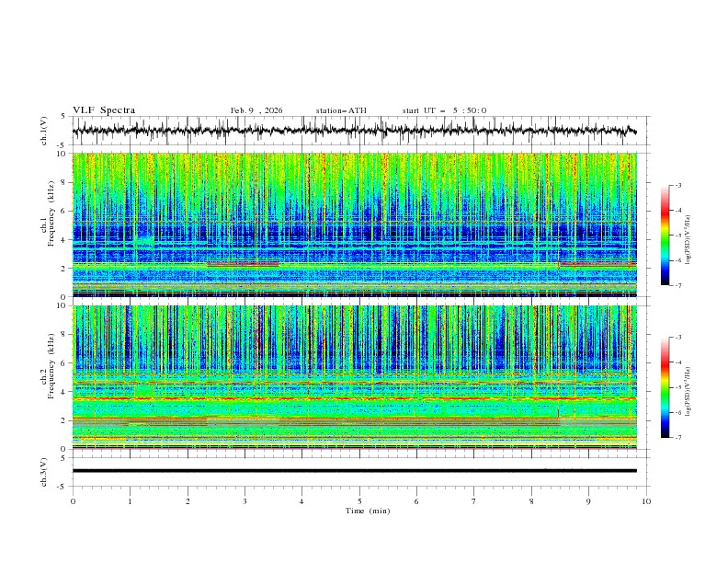Click the ch.1(V) waveform trace panel
The height and width of the screenshot is (563, 728).
[358, 132]
